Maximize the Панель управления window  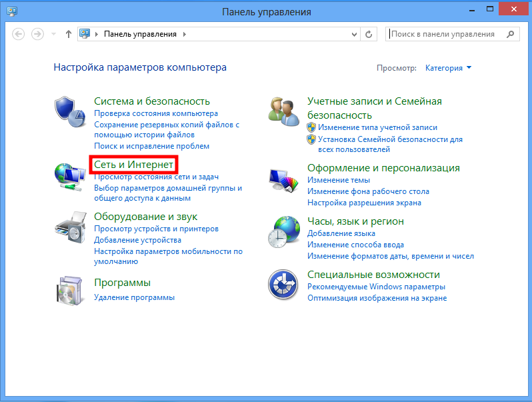coord(489,9)
